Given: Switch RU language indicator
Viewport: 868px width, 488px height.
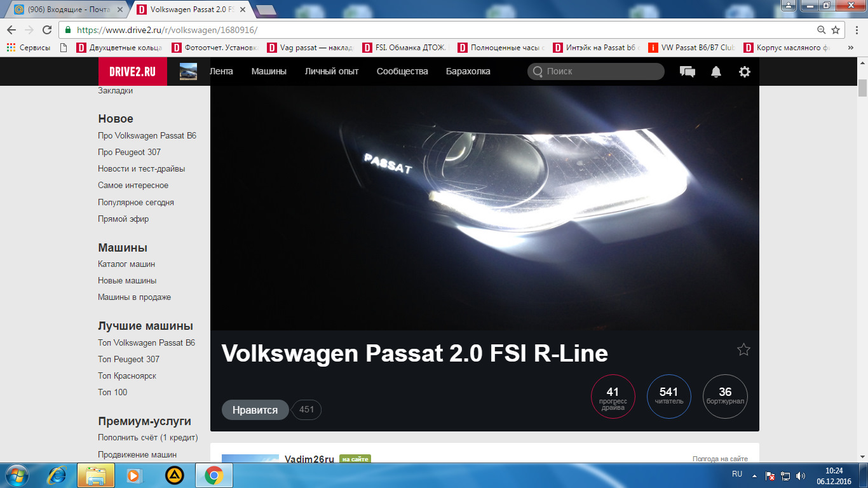Looking at the screenshot, I should 737,474.
